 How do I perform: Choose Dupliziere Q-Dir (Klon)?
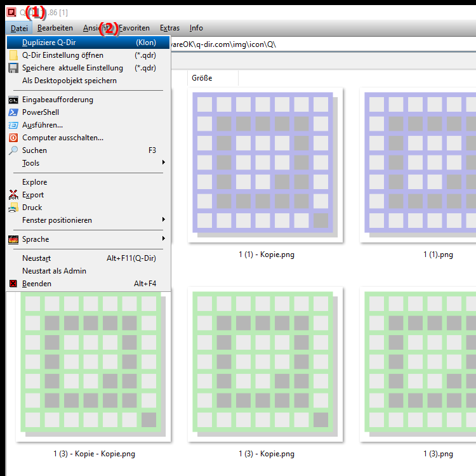[88, 43]
